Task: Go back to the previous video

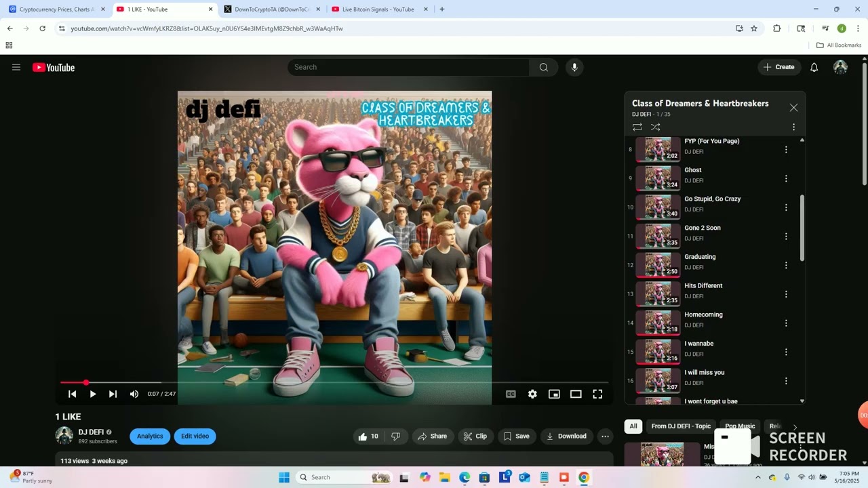Action: pyautogui.click(x=72, y=394)
